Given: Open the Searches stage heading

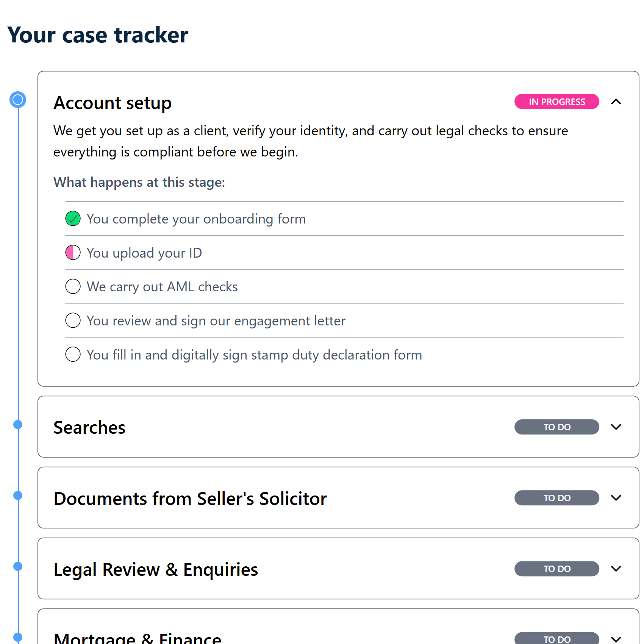Looking at the screenshot, I should click(89, 428).
